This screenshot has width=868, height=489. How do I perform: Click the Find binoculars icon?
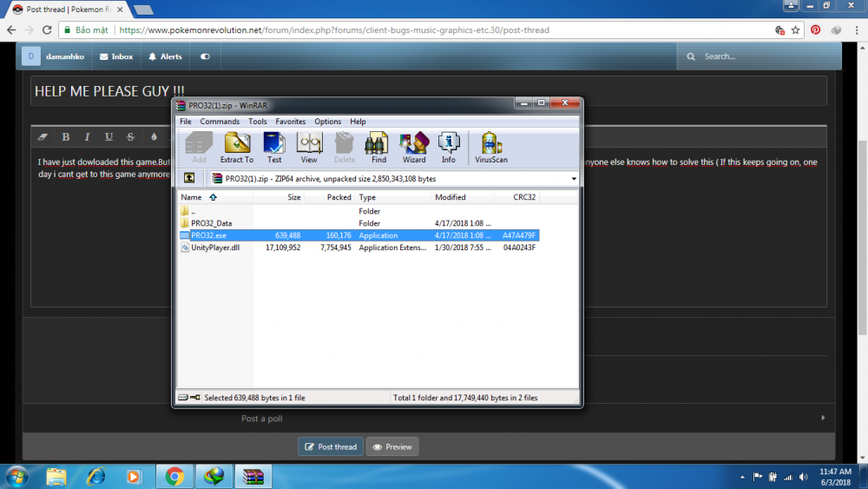click(378, 147)
